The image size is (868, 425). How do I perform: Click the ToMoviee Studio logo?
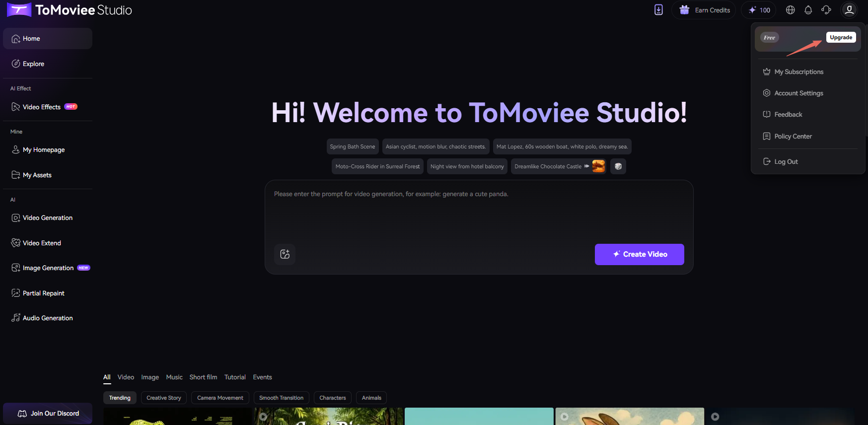(x=70, y=10)
